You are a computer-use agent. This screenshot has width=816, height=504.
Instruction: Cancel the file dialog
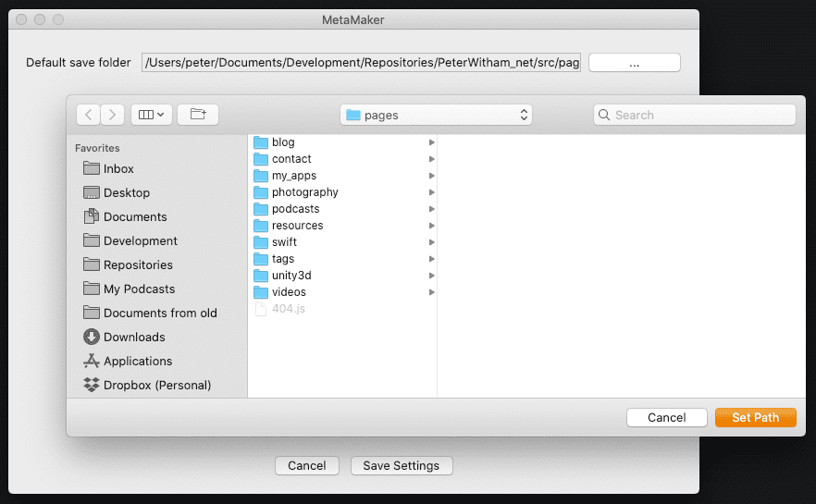point(667,417)
